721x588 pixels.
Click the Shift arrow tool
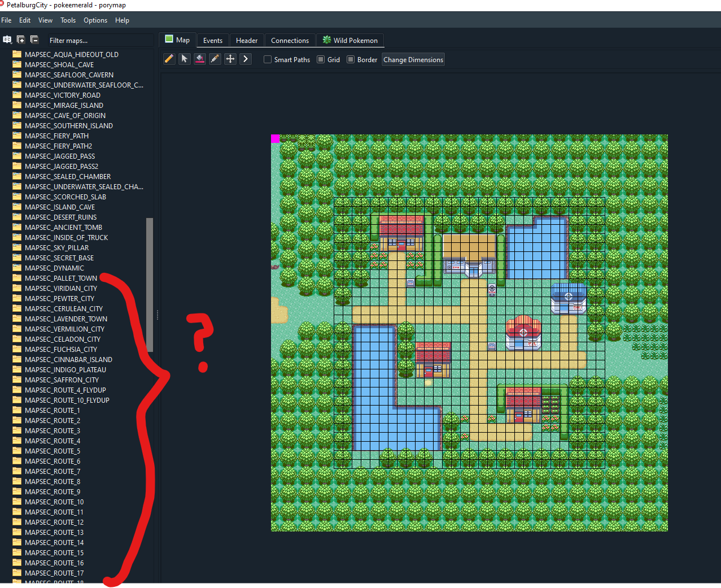click(x=246, y=59)
